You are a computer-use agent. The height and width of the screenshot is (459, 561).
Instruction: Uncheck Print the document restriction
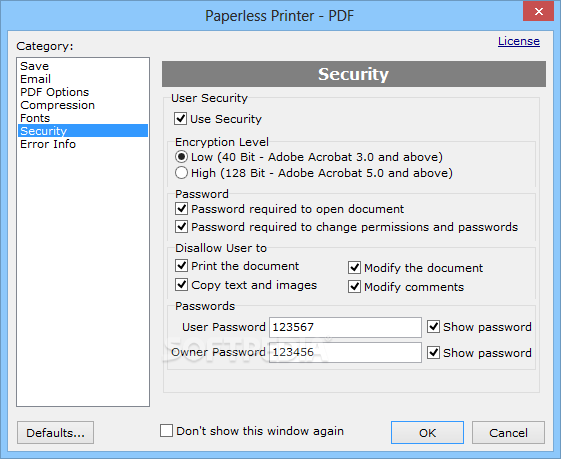click(182, 266)
